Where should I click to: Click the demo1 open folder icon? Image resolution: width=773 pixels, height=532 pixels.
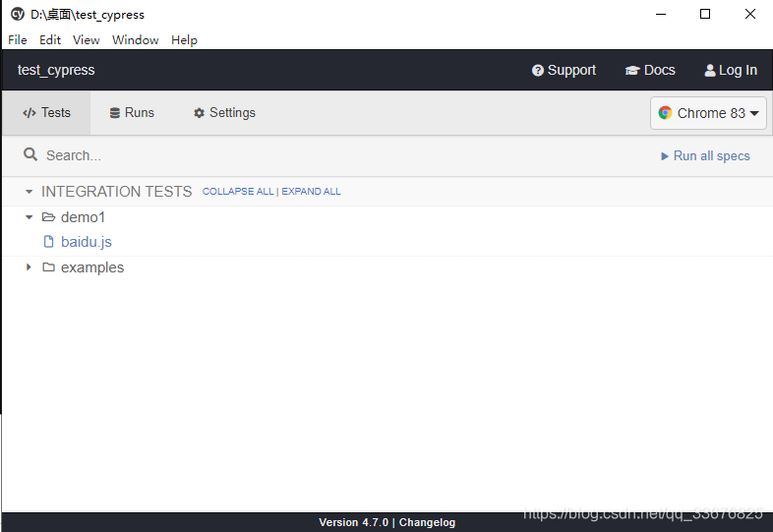[48, 217]
